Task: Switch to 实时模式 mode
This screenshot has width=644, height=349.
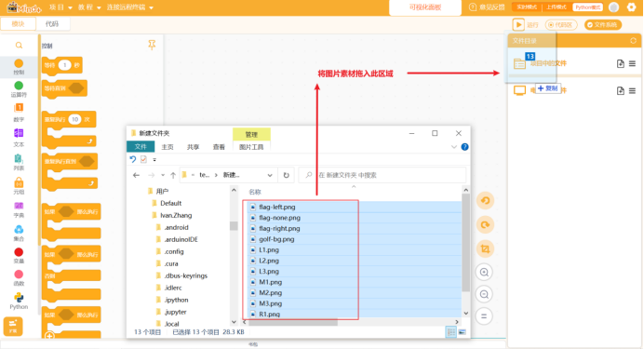Action: point(527,7)
